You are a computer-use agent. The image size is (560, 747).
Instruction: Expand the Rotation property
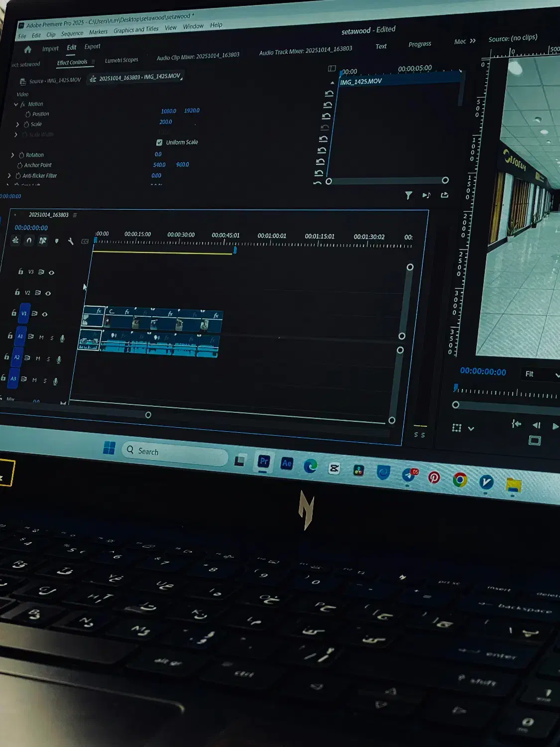point(12,155)
